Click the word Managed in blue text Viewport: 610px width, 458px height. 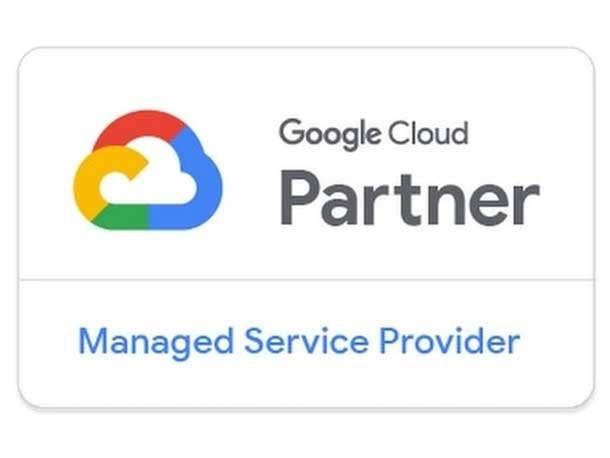click(x=156, y=342)
